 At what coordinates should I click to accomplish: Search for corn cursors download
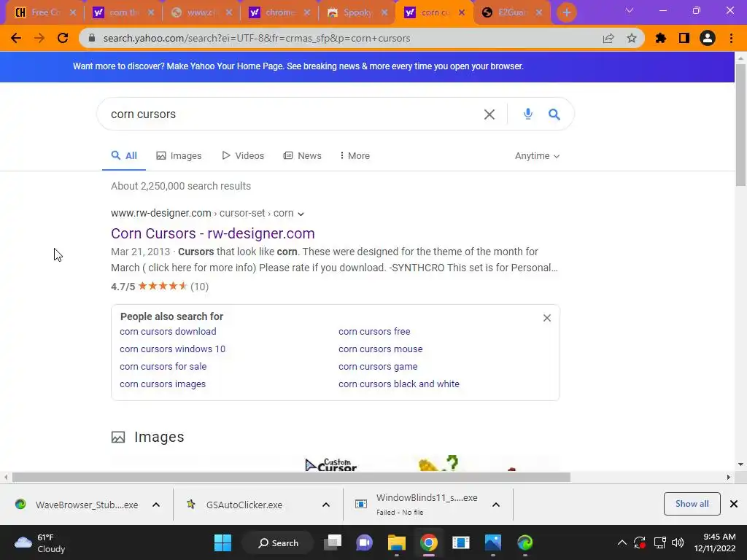point(168,332)
